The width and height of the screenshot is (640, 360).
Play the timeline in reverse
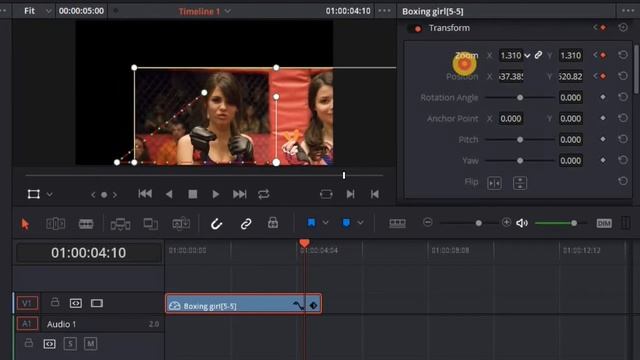point(169,194)
